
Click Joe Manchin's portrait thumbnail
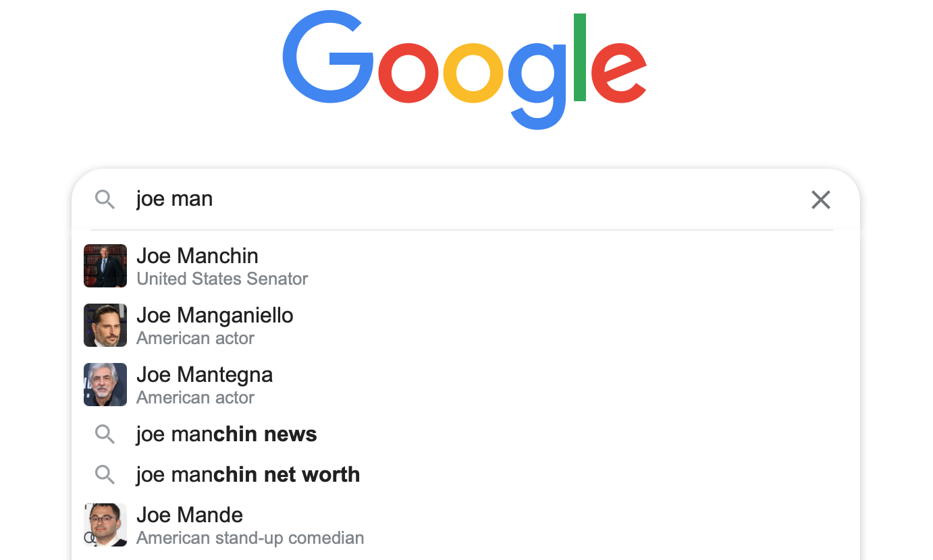click(105, 266)
